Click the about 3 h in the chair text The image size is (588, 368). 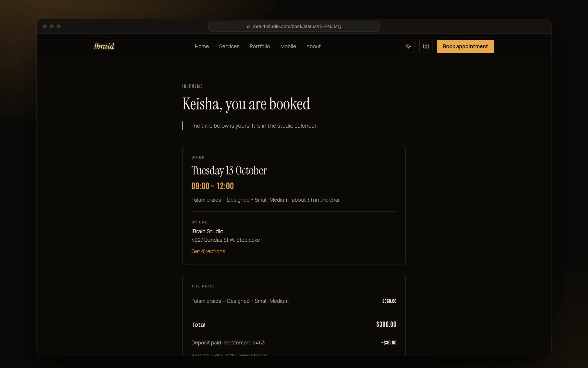[316, 200]
